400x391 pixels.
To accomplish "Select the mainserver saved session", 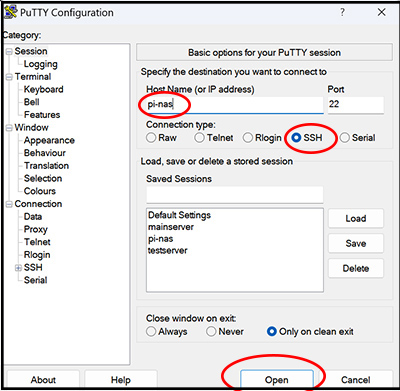I will click(171, 227).
